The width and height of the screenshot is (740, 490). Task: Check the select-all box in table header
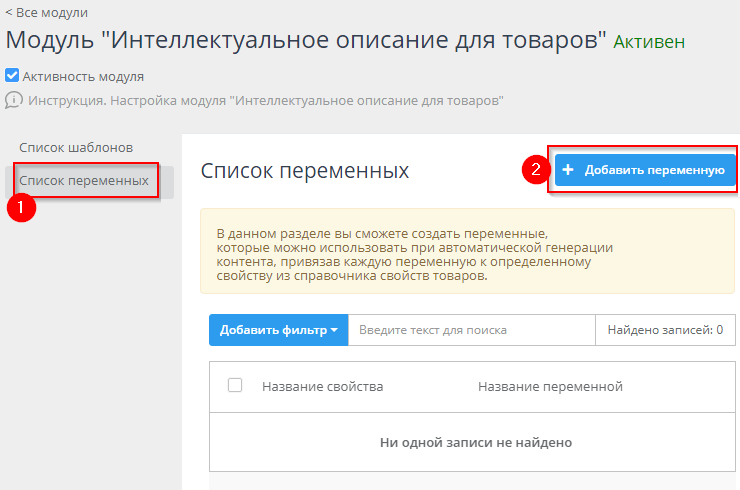click(235, 386)
